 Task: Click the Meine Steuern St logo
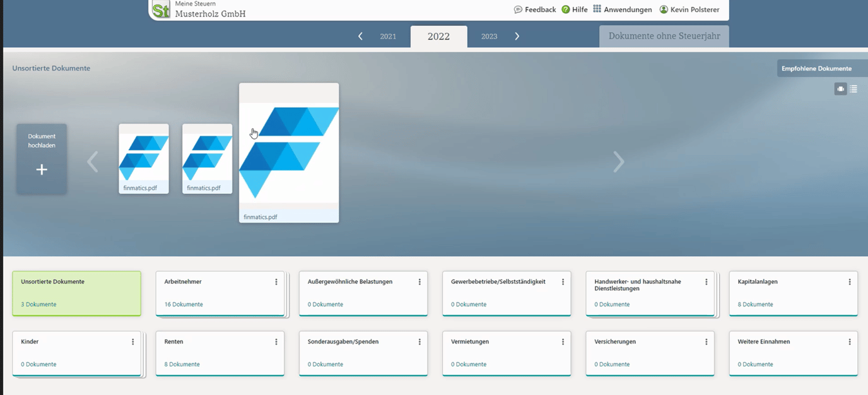(x=161, y=9)
